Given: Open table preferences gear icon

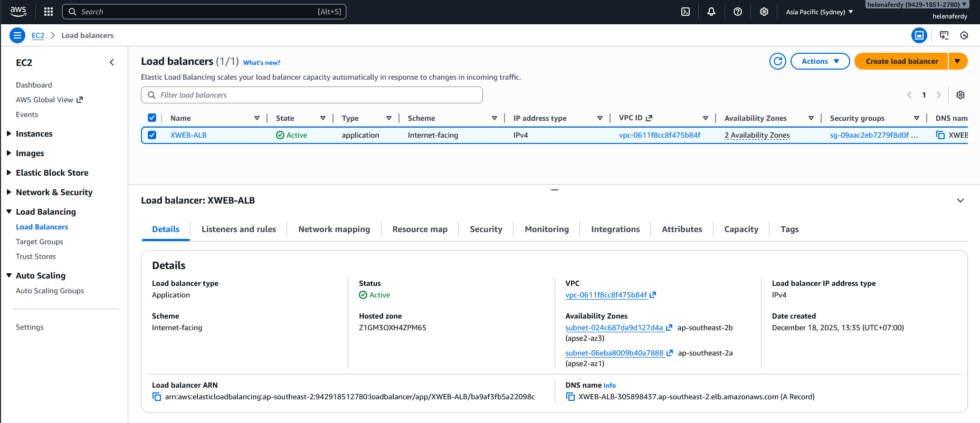Looking at the screenshot, I should (x=960, y=95).
